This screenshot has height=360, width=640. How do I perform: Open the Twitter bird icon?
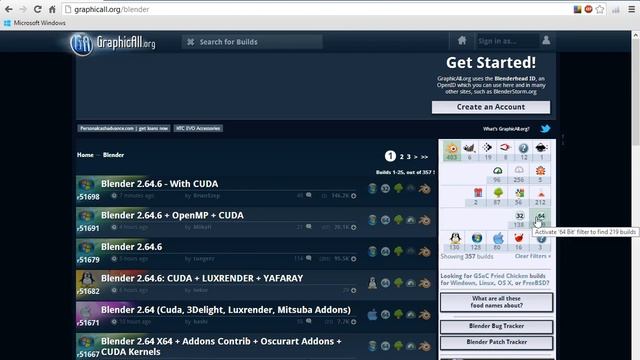545,129
